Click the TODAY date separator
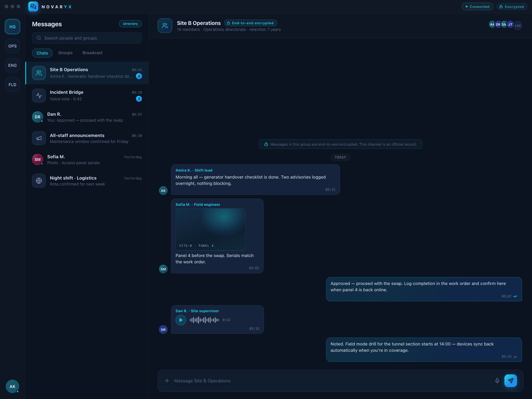 [340, 157]
